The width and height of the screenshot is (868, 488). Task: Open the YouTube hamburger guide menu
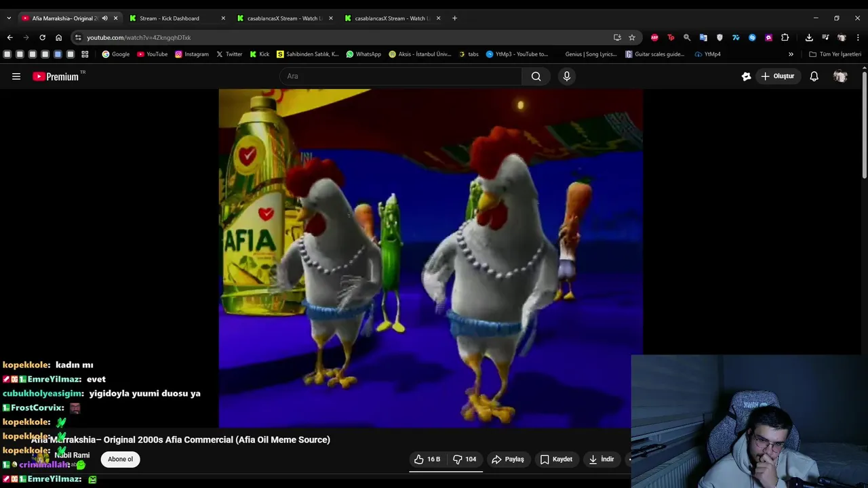(x=16, y=77)
